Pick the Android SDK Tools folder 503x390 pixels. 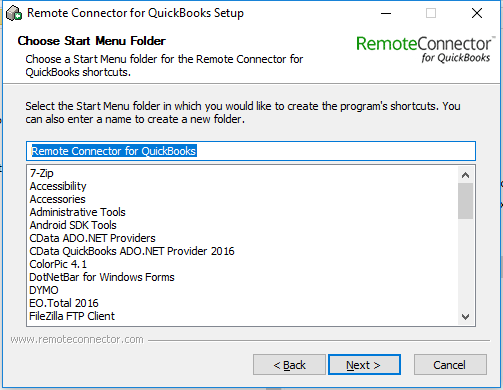(x=73, y=225)
